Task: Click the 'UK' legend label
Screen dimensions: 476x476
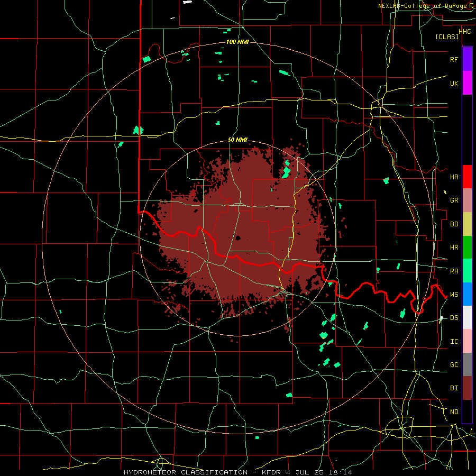Action: click(x=454, y=83)
